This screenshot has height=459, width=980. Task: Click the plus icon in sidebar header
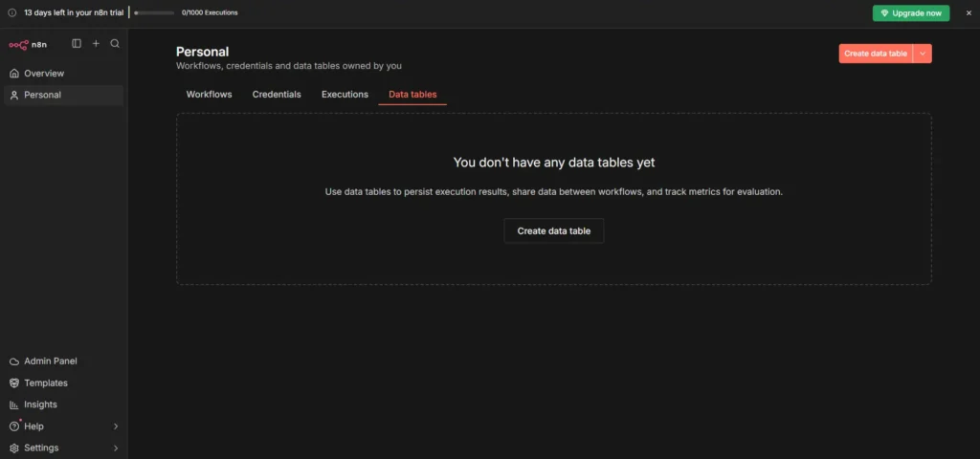pyautogui.click(x=96, y=44)
